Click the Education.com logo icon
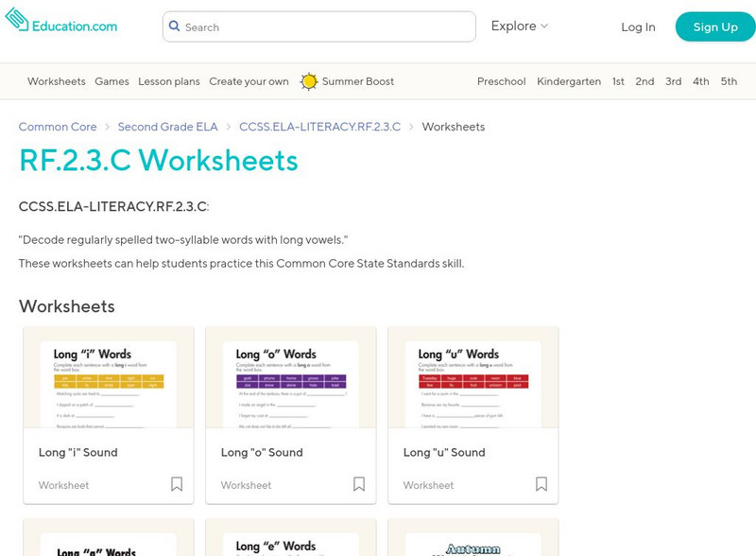The width and height of the screenshot is (756, 556). [17, 22]
